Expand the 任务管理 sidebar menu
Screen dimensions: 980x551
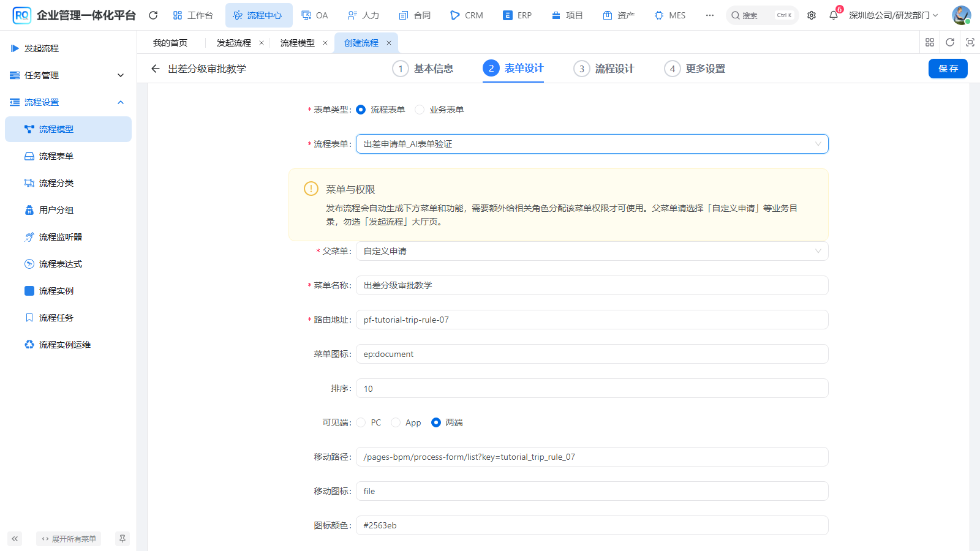(68, 75)
